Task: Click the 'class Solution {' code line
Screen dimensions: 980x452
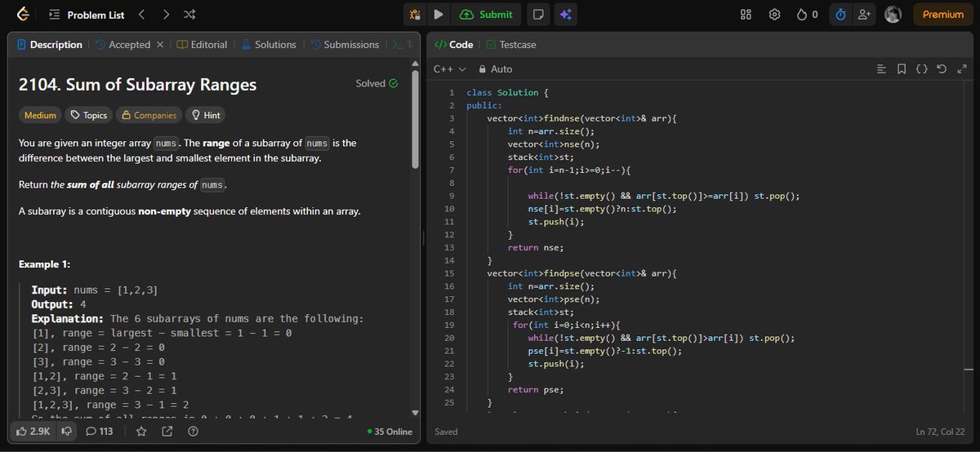Action: (508, 93)
